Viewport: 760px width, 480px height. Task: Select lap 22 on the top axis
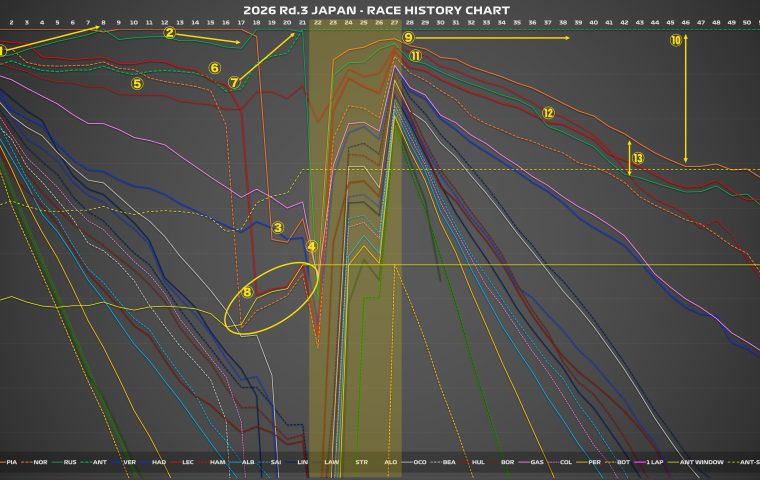click(x=317, y=21)
